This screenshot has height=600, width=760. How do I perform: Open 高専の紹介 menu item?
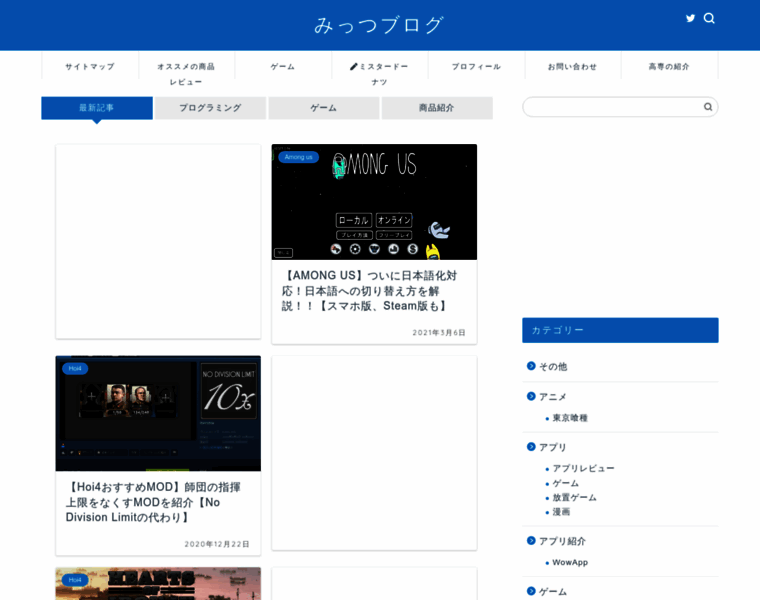[669, 66]
